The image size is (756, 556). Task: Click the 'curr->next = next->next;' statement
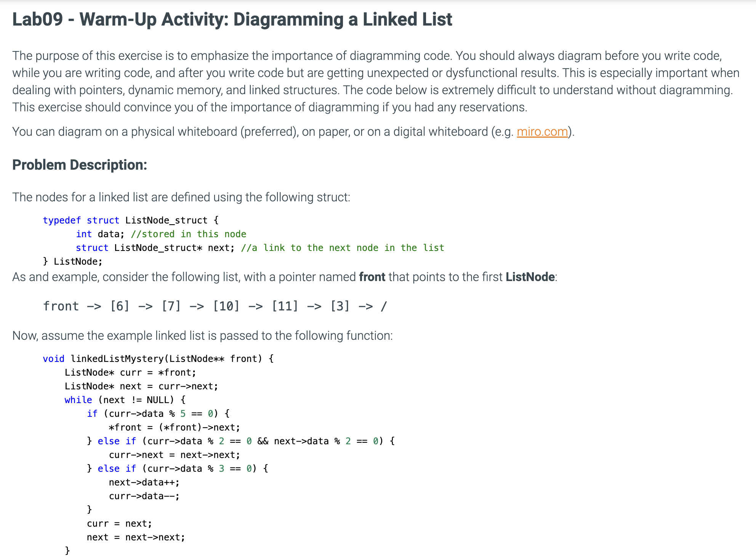(174, 455)
